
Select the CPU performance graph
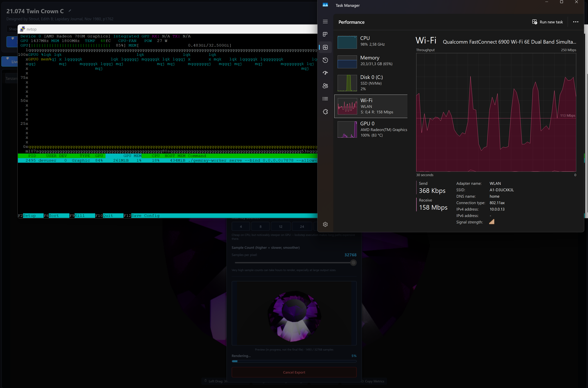click(x=347, y=42)
